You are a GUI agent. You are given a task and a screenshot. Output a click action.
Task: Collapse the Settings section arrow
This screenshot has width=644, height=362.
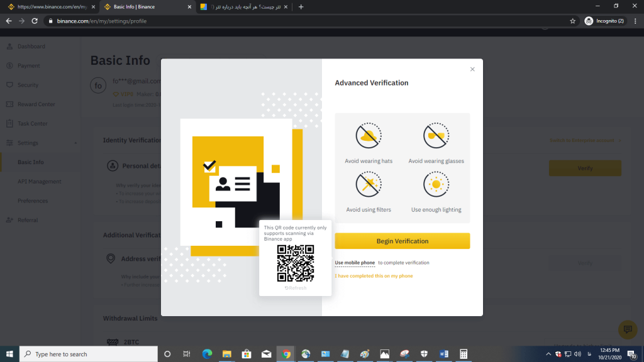(x=75, y=143)
